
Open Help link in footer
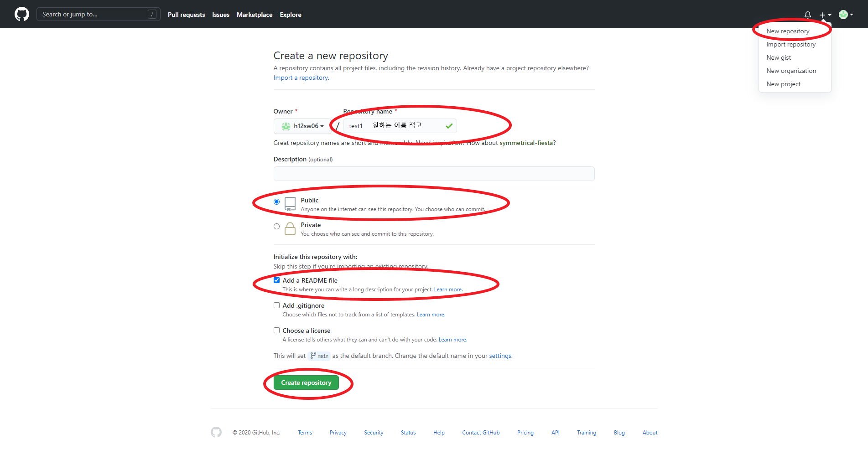tap(439, 433)
